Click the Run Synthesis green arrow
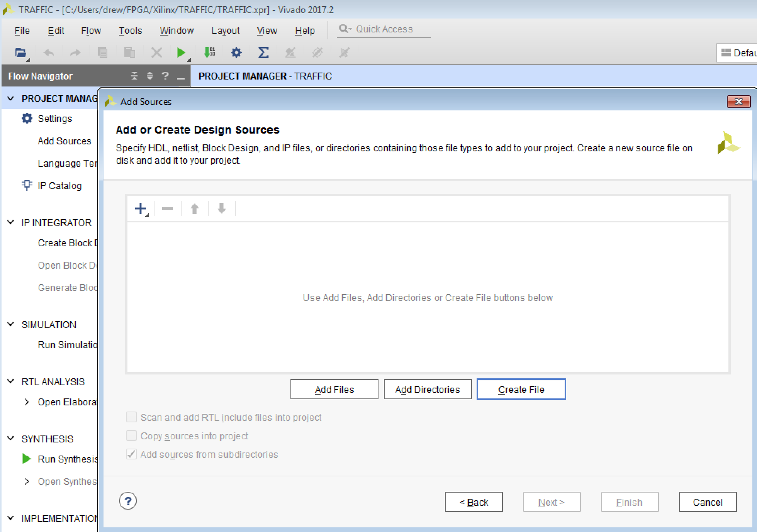The height and width of the screenshot is (532, 757). (27, 459)
